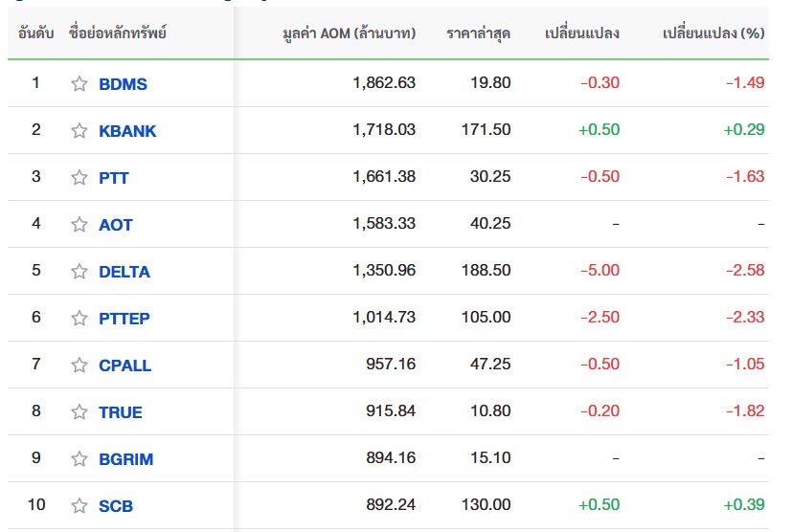This screenshot has width=792, height=532.
Task: Toggle the favorite star for KBANK
Action: click(79, 130)
